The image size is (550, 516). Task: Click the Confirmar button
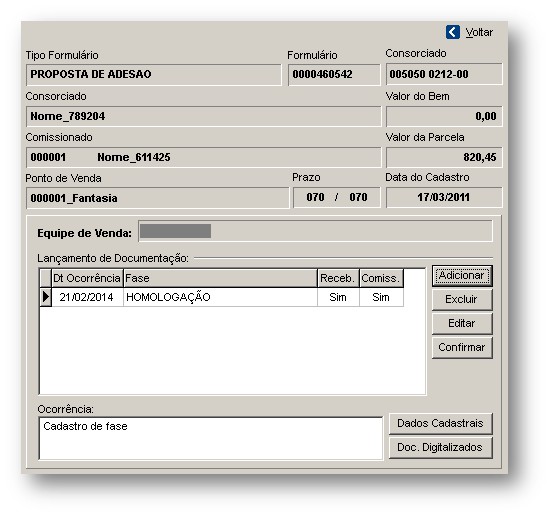pyautogui.click(x=462, y=347)
